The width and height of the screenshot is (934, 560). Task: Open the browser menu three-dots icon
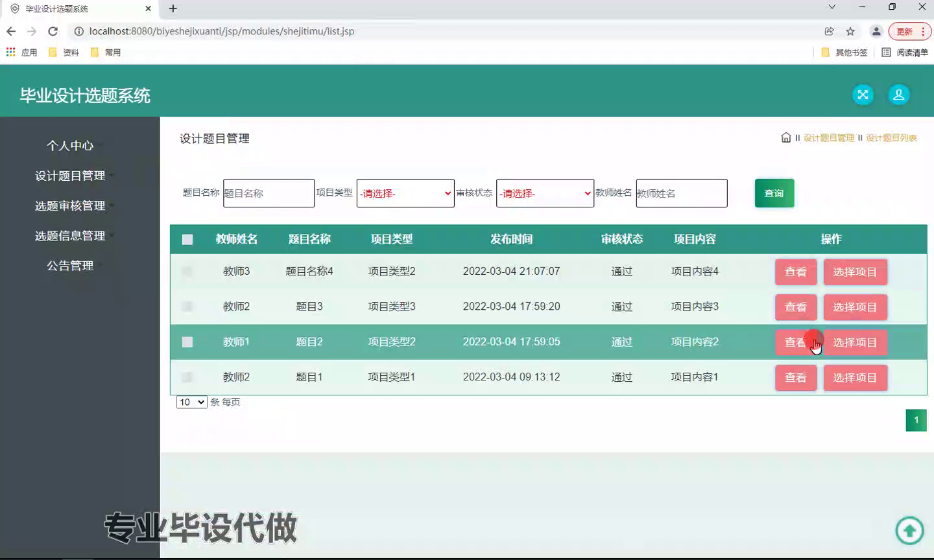(x=923, y=31)
